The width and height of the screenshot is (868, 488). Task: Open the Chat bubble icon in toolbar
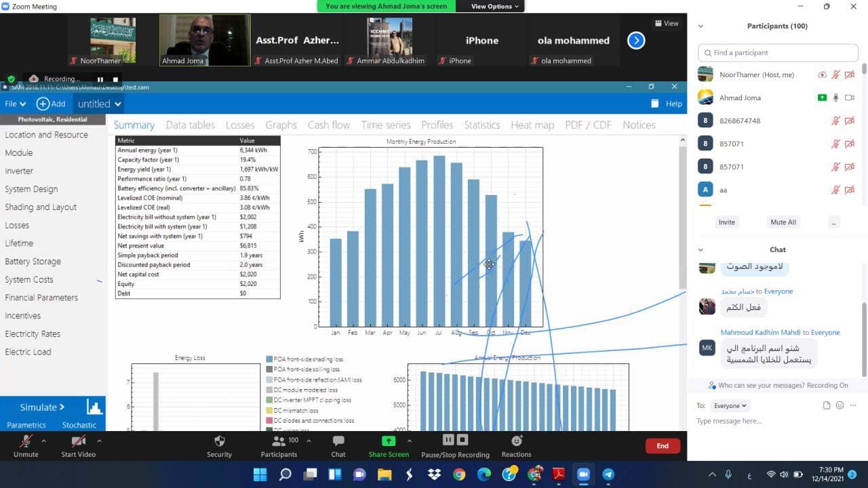pos(338,441)
